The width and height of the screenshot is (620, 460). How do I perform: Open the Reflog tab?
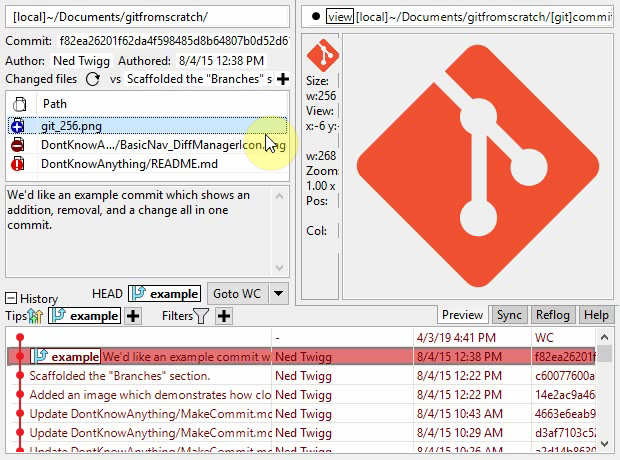pyautogui.click(x=553, y=315)
